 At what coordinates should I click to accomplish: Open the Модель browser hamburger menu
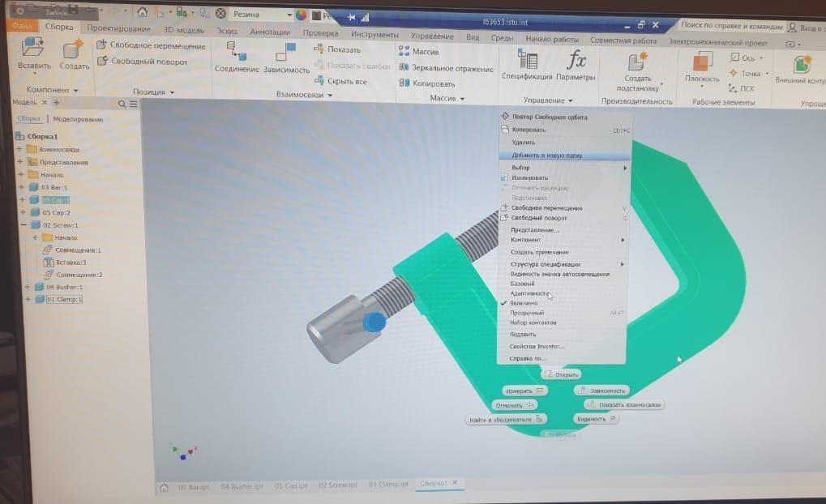pyautogui.click(x=133, y=104)
